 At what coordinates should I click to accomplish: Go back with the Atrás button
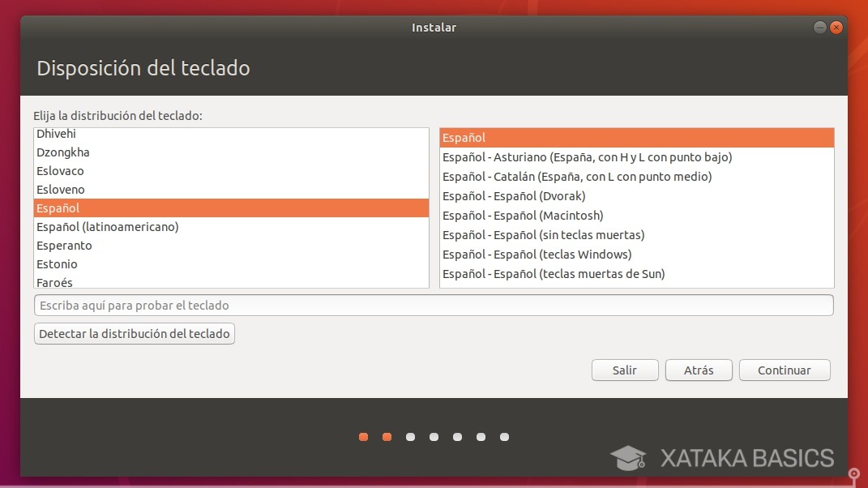(699, 370)
